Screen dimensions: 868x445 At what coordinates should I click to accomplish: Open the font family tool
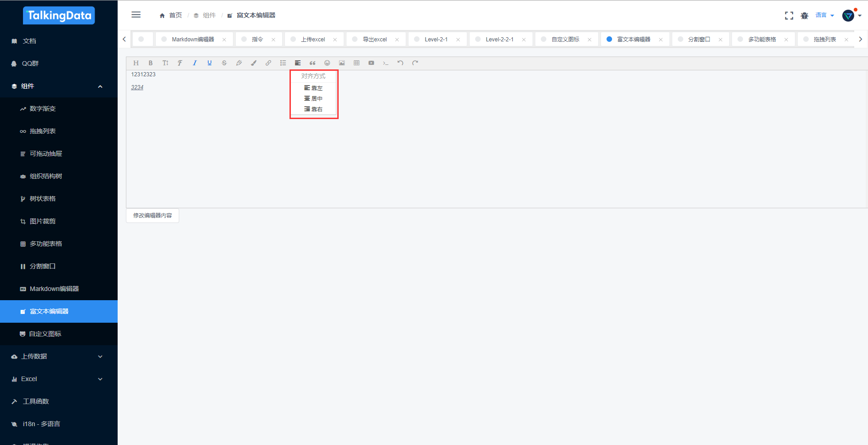click(x=180, y=63)
